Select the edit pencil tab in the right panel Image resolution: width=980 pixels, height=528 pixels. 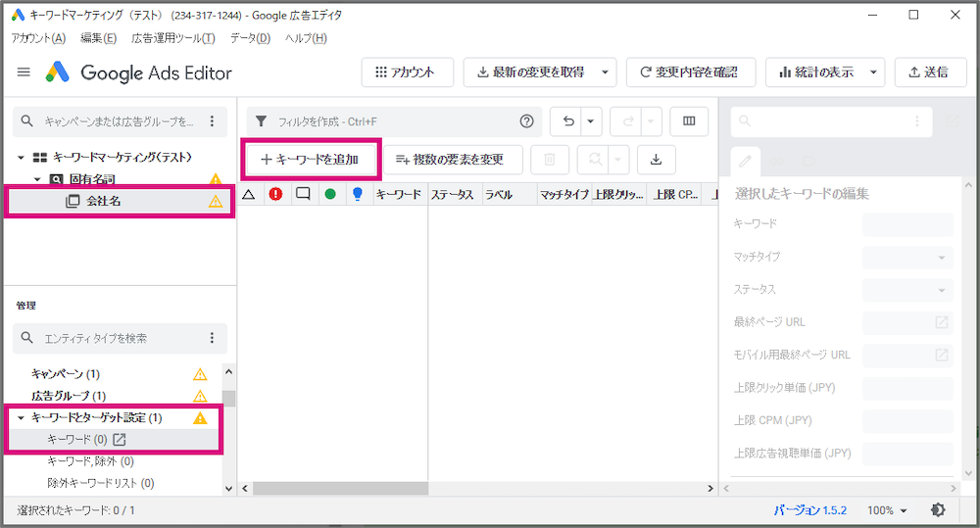(745, 162)
